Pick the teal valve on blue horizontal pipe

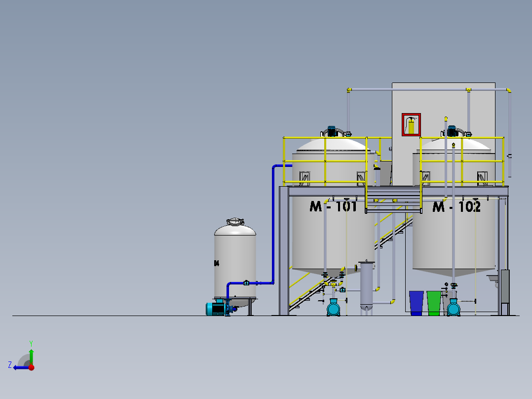coord(246,283)
